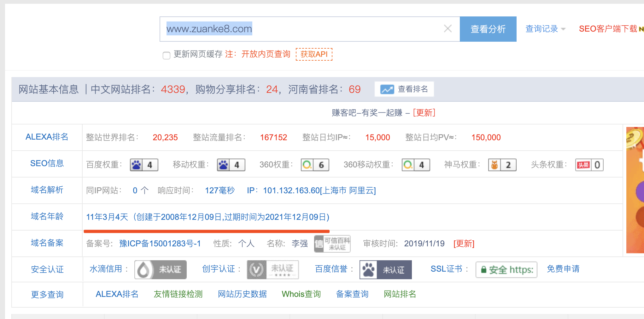Viewport: 644px width, 319px height.
Task: Click 免费申请 next to SSL证书
Action: [563, 269]
